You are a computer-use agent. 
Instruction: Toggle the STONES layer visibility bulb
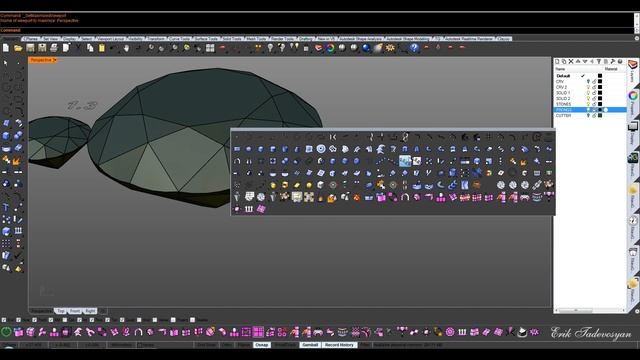(x=588, y=104)
